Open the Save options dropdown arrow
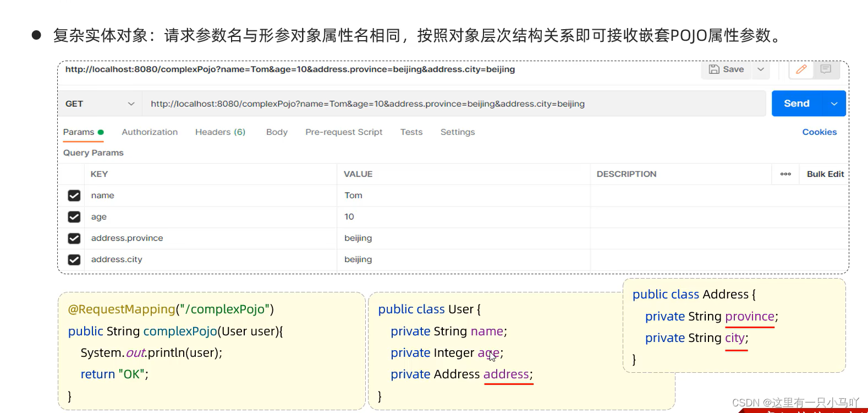Viewport: 868px width, 413px height. [761, 69]
